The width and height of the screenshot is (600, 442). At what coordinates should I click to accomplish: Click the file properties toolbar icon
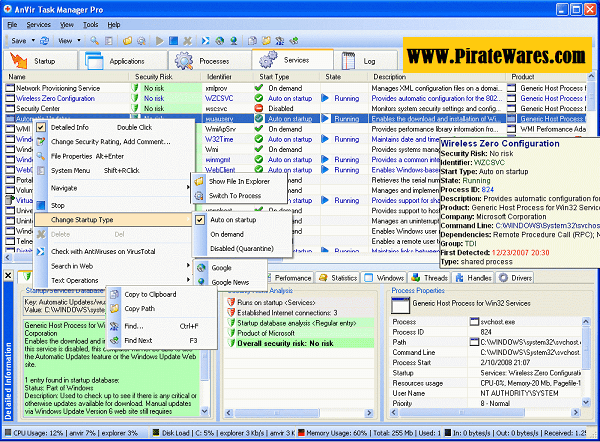(x=109, y=41)
